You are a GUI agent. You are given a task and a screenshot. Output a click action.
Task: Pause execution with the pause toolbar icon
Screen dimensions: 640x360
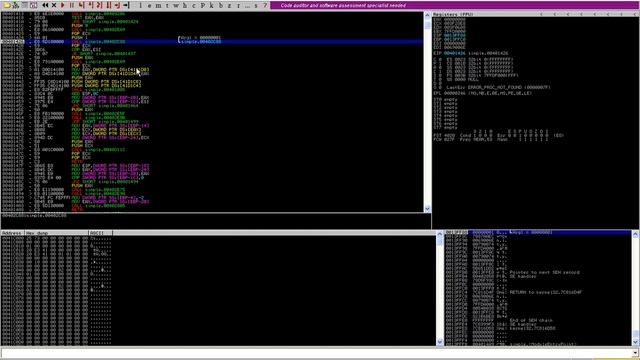coord(72,5)
